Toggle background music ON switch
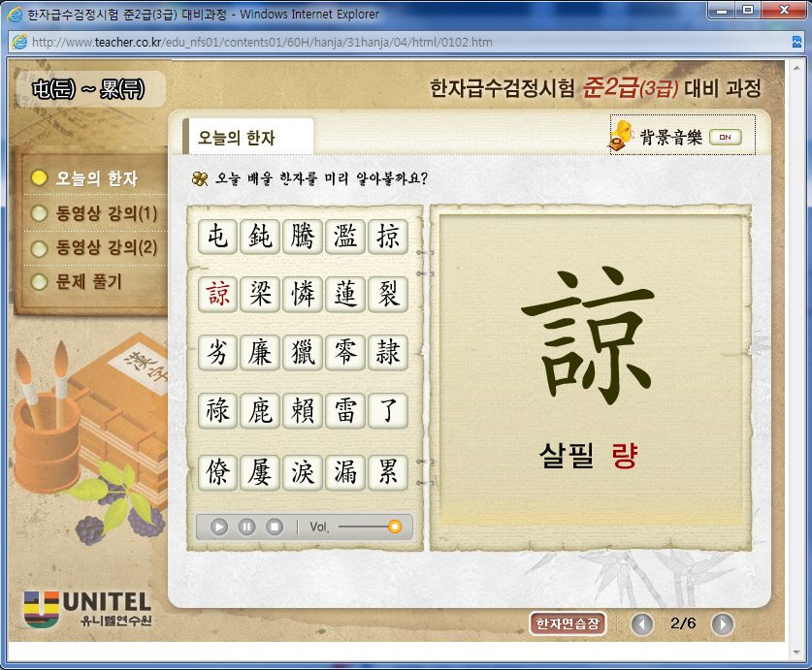The width and height of the screenshot is (812, 670). (726, 138)
